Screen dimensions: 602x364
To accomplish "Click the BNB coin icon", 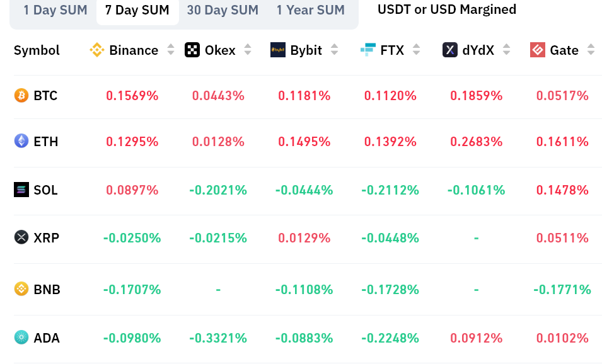I will [21, 289].
